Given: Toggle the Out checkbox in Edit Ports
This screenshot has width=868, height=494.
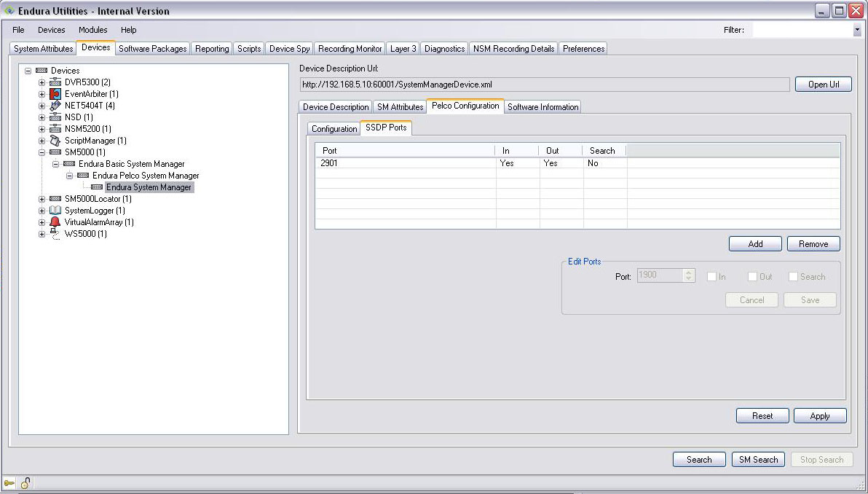Looking at the screenshot, I should click(752, 277).
